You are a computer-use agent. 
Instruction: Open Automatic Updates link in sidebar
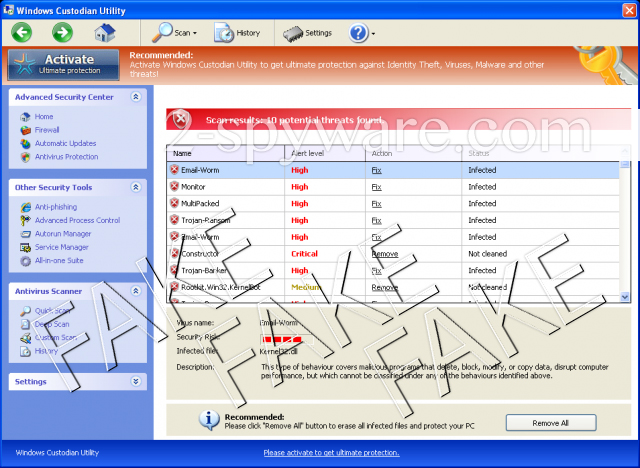click(x=65, y=143)
